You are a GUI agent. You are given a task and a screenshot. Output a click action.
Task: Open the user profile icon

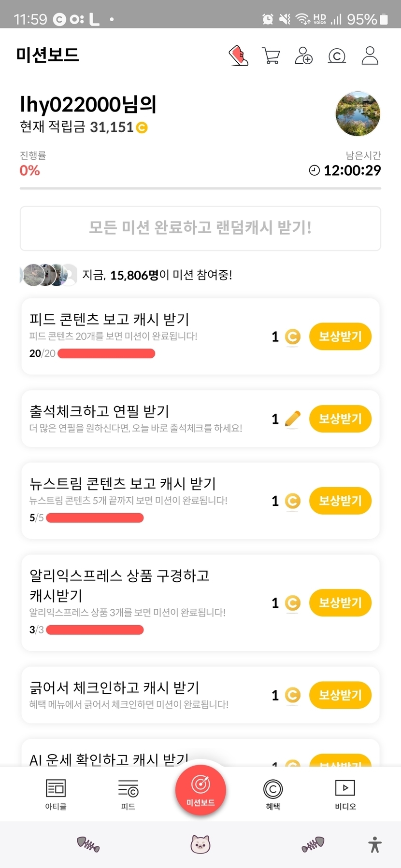click(370, 56)
